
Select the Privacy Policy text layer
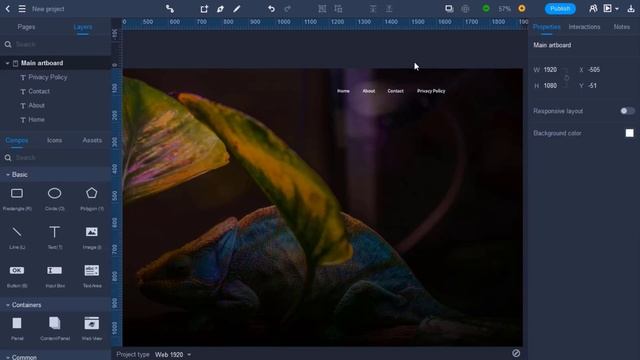click(x=48, y=77)
